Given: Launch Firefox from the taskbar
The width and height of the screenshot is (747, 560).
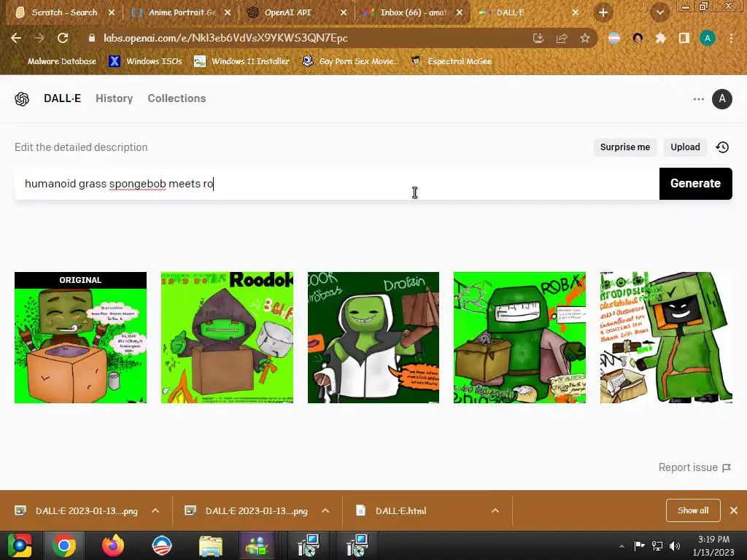Looking at the screenshot, I should pos(113,545).
